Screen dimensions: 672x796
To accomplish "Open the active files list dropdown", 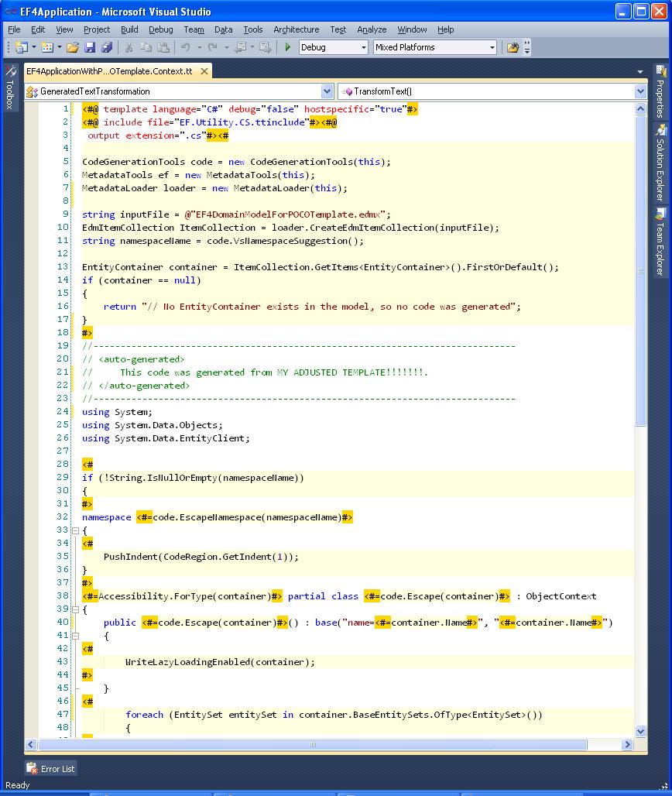I will 640,71.
